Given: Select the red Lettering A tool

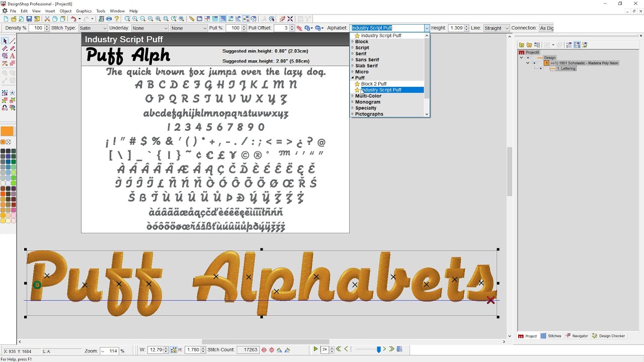Looking at the screenshot, I should click(x=12, y=55).
